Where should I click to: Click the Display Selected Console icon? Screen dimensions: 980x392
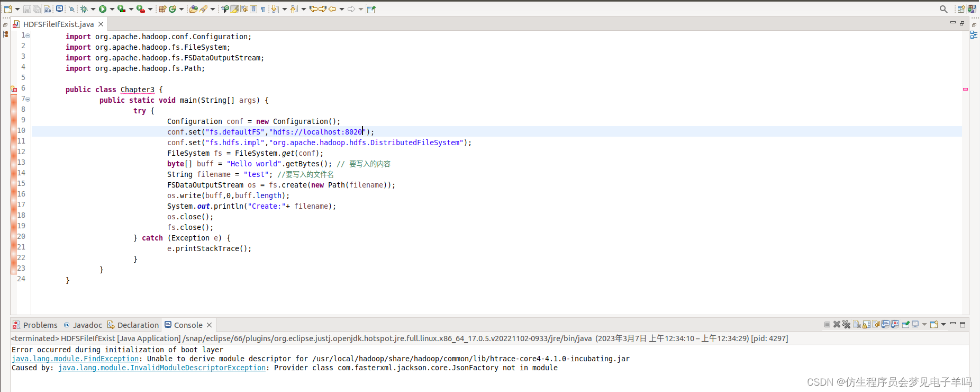(915, 324)
